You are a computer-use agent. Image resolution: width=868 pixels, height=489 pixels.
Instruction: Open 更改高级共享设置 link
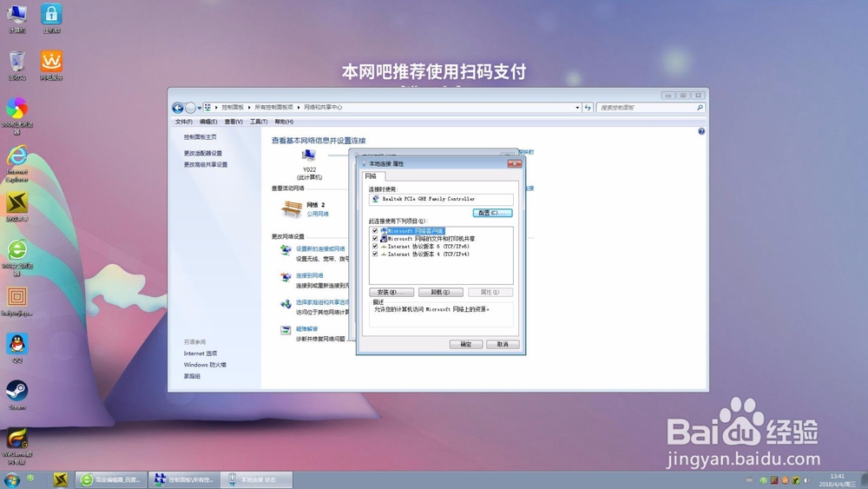206,164
